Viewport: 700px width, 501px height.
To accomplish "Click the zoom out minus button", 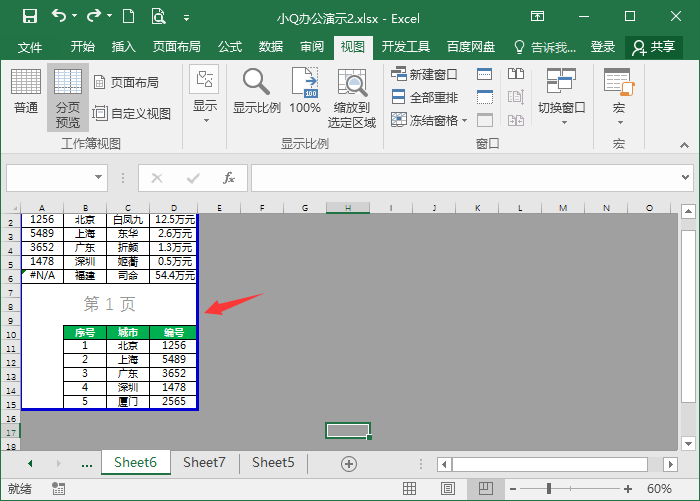I will click(513, 489).
